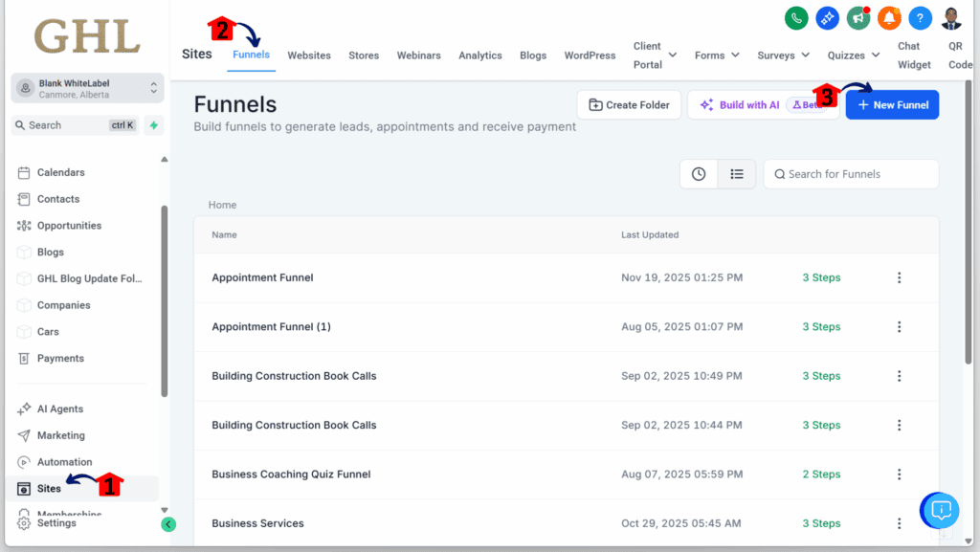
Task: Switch to list view of funnels
Action: pyautogui.click(x=735, y=173)
